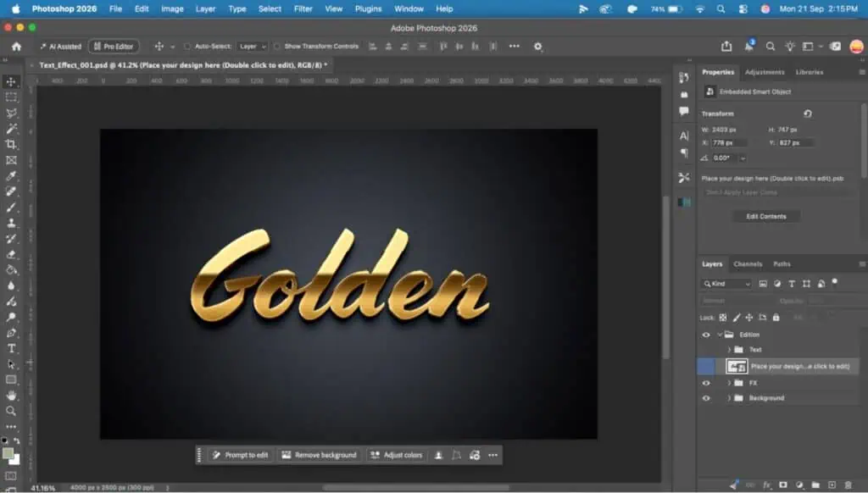Screen dimensions: 868x493
Task: Expand the Background group chevron
Action: point(729,398)
